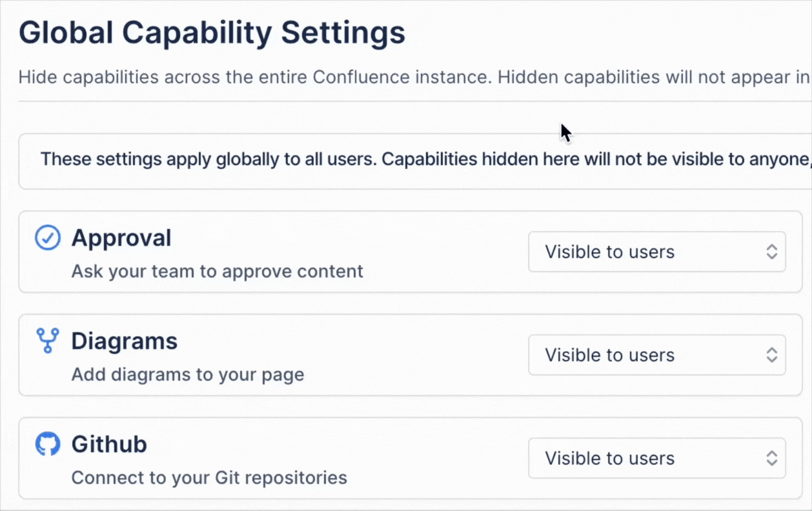Click the chevron on the Github visibility selector
The image size is (812, 511).
point(772,458)
